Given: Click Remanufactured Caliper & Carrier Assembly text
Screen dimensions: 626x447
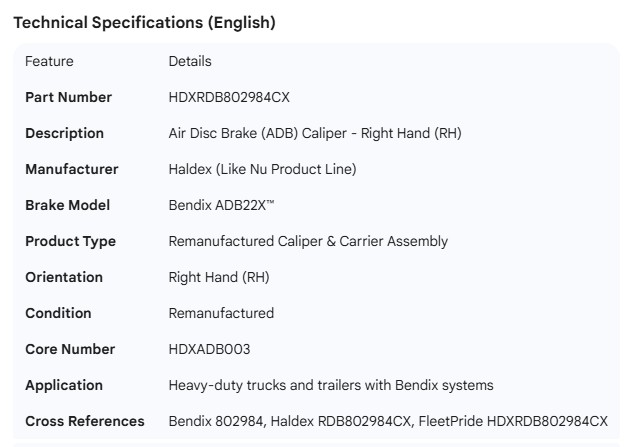Looking at the screenshot, I should tap(308, 241).
